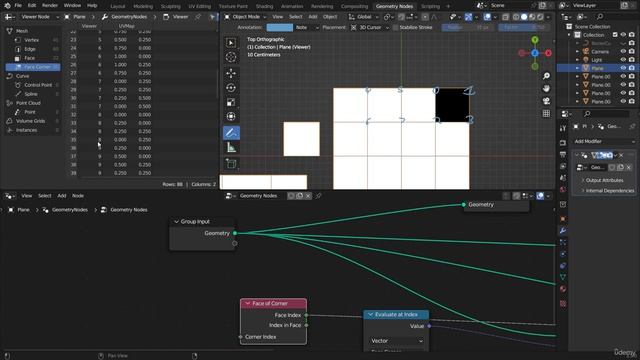Image resolution: width=640 pixels, height=360 pixels.
Task: Toggle camera view icon in viewport
Action: [x=546, y=101]
